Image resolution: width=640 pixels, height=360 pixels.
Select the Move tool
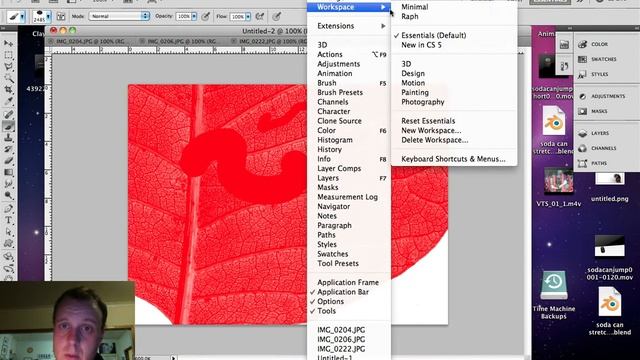point(8,43)
